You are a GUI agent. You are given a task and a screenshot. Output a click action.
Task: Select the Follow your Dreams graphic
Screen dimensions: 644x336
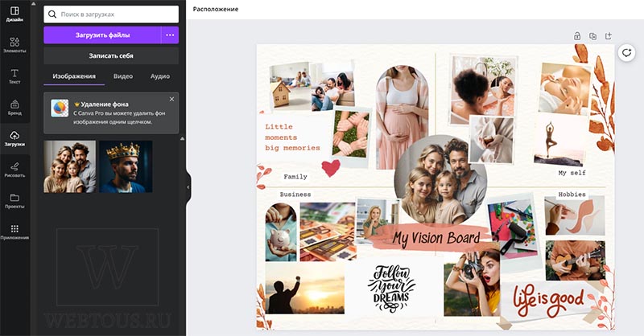point(391,289)
